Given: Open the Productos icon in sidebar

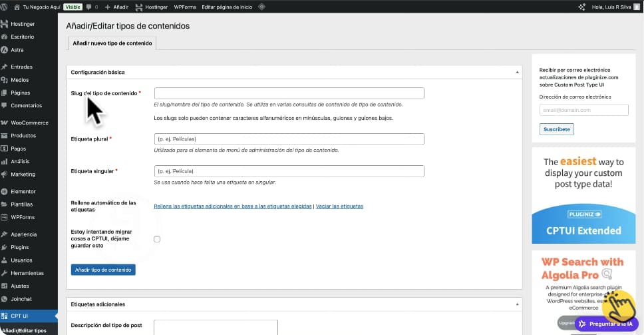Looking at the screenshot, I should click(5, 136).
